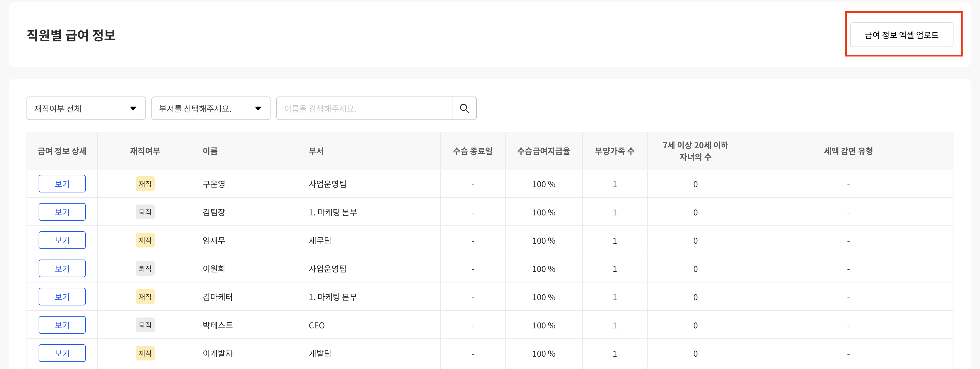Click 보기 for 이개발자
Screen dimensions: 980x369
(x=62, y=353)
